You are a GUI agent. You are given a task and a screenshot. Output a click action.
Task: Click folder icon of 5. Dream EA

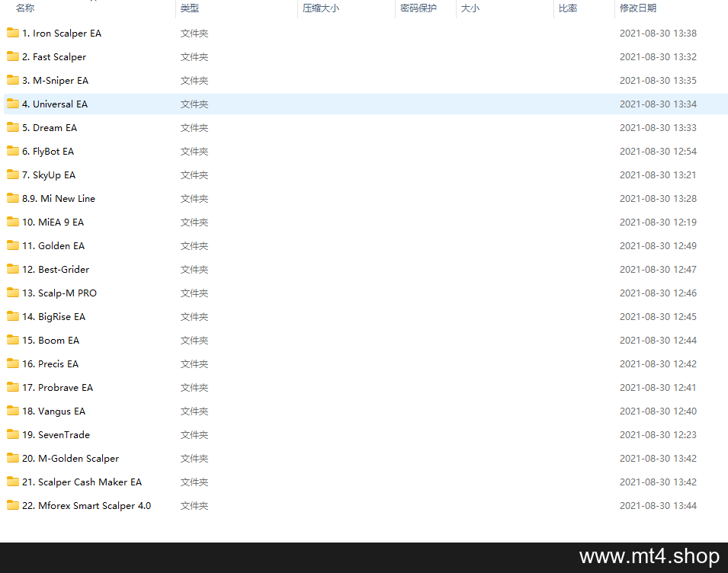13,127
